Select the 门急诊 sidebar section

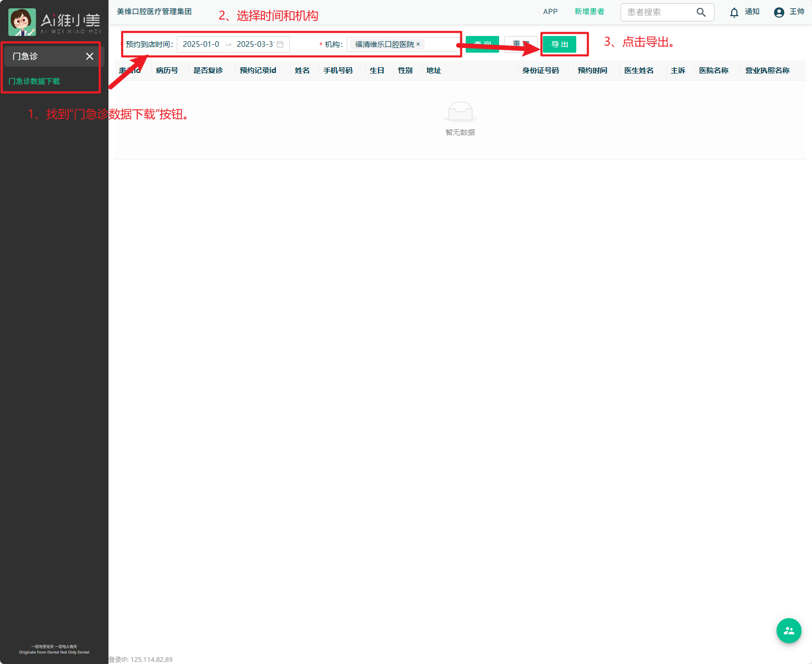(x=25, y=56)
